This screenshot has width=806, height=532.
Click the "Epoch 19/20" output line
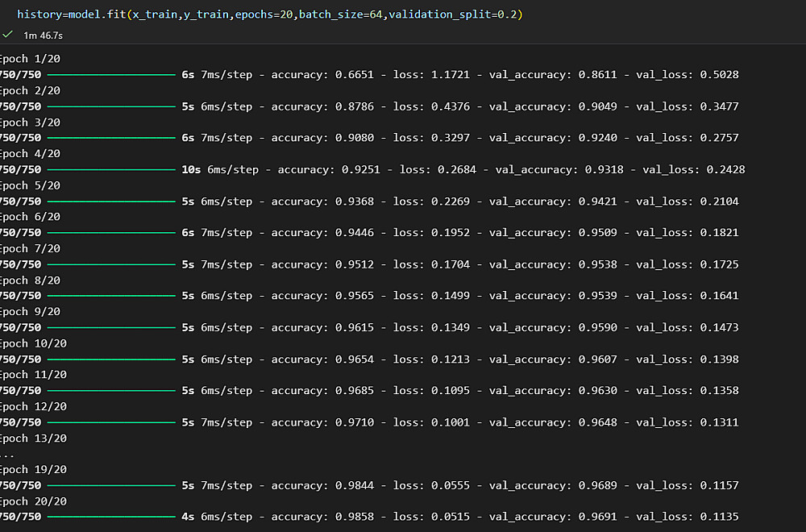[x=33, y=470]
